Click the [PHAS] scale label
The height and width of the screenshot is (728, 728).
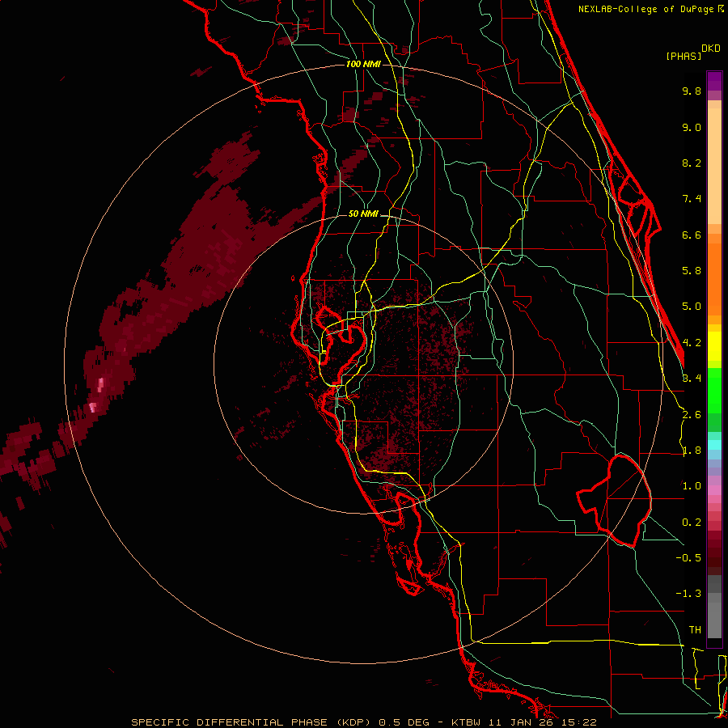(x=684, y=57)
